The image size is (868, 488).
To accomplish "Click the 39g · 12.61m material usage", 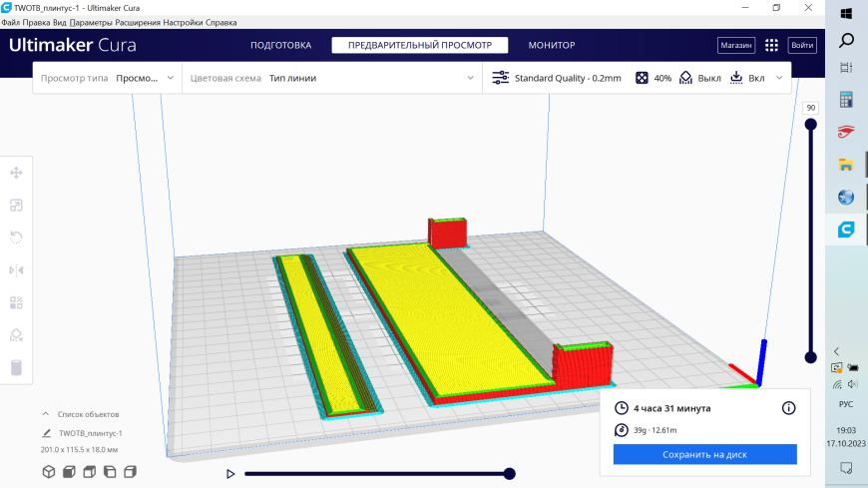I will pyautogui.click(x=654, y=430).
